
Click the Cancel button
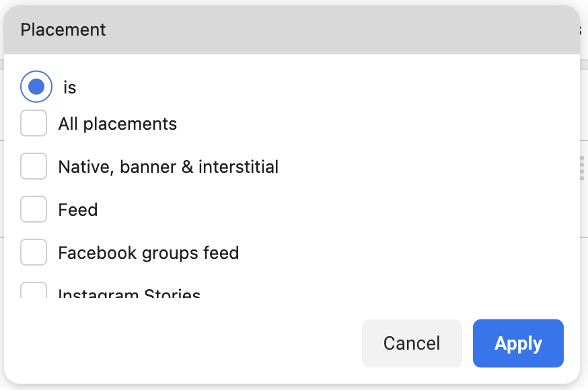click(412, 343)
